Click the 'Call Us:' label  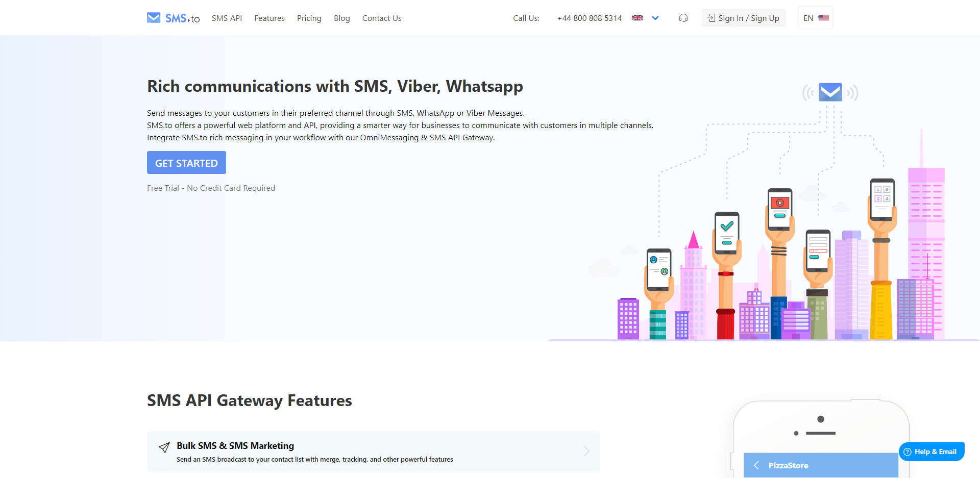coord(526,18)
